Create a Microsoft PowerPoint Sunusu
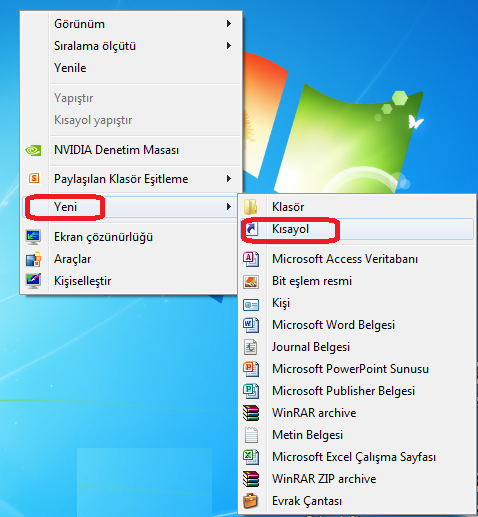This screenshot has height=517, width=478. point(357,369)
